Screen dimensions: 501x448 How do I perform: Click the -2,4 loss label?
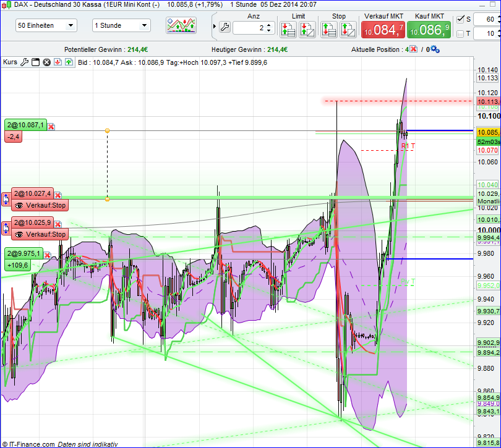click(x=14, y=137)
